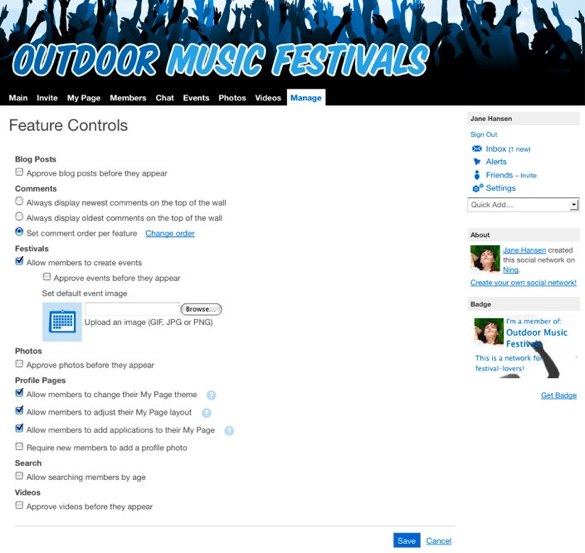Select Always display newest comments on top

click(x=19, y=201)
